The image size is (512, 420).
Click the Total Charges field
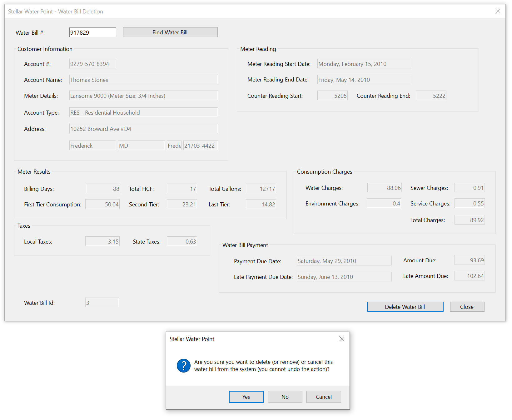coord(470,220)
